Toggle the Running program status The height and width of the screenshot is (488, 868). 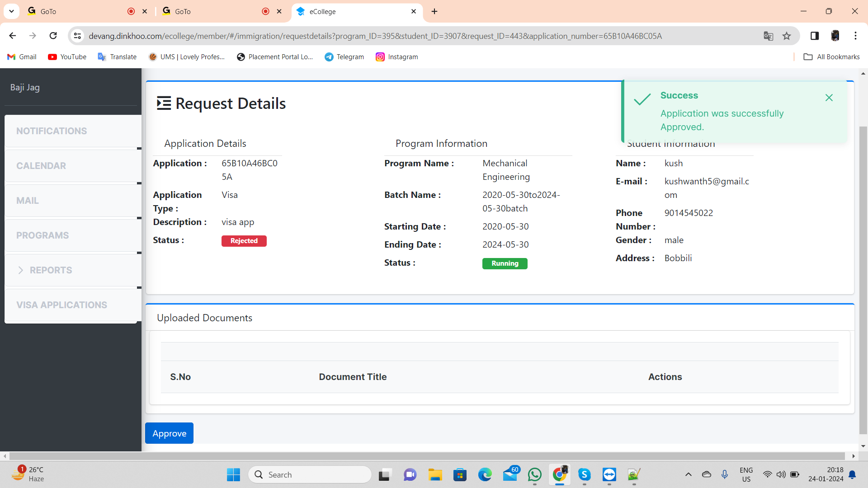click(505, 263)
